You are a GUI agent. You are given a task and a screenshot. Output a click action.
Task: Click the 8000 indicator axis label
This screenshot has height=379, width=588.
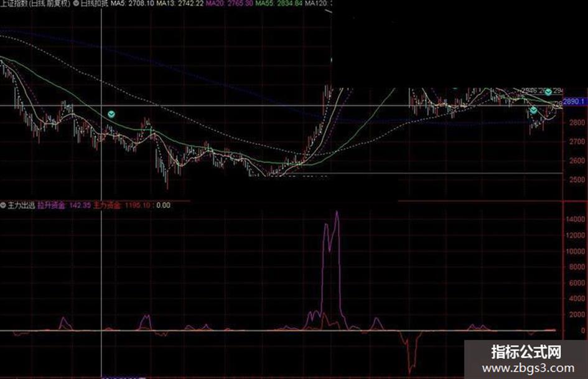(x=577, y=267)
